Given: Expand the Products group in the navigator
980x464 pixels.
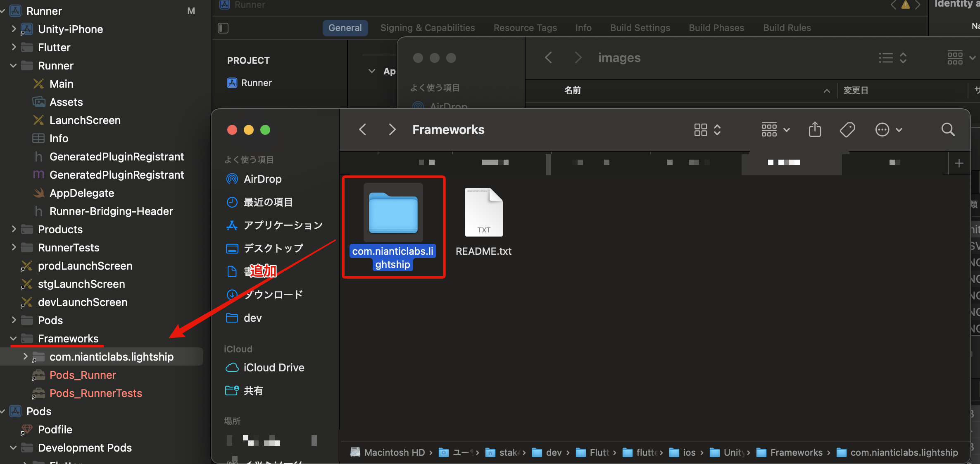Looking at the screenshot, I should click(x=13, y=229).
